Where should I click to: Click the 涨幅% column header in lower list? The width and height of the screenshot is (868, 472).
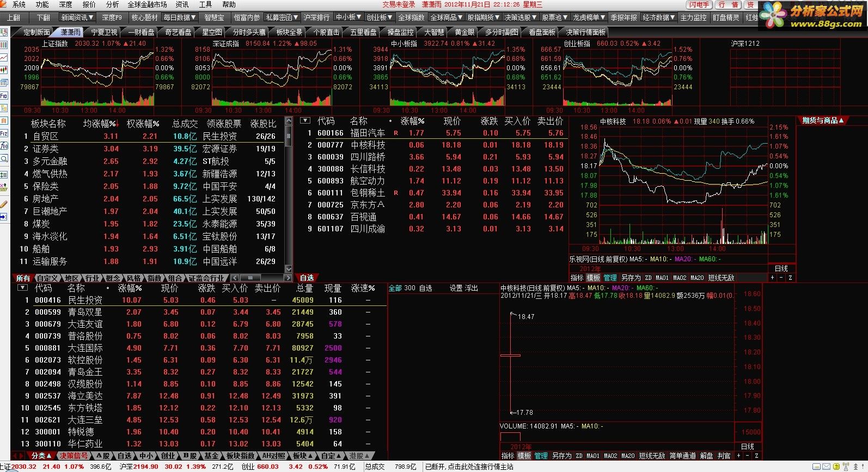(130, 288)
